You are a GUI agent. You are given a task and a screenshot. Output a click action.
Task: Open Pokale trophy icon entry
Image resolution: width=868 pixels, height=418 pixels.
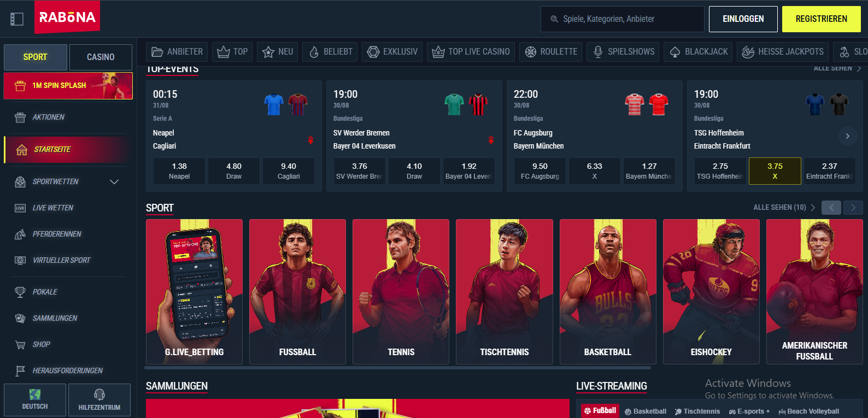click(20, 292)
